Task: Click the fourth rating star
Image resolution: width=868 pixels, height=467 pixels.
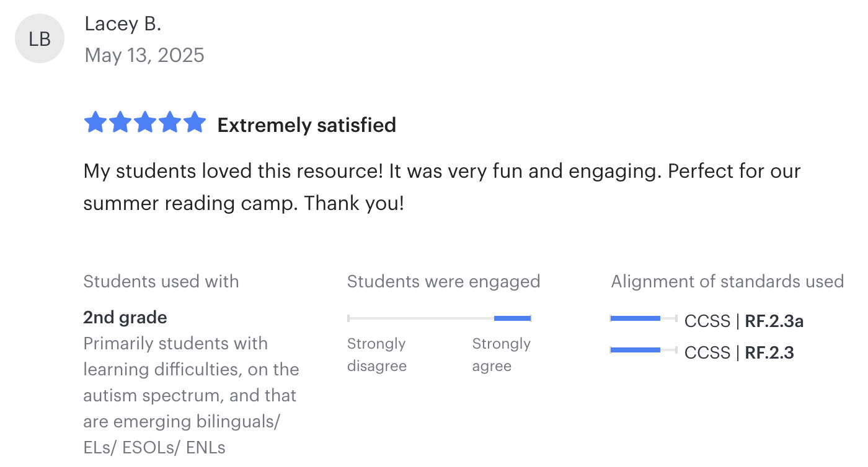Action: (169, 122)
